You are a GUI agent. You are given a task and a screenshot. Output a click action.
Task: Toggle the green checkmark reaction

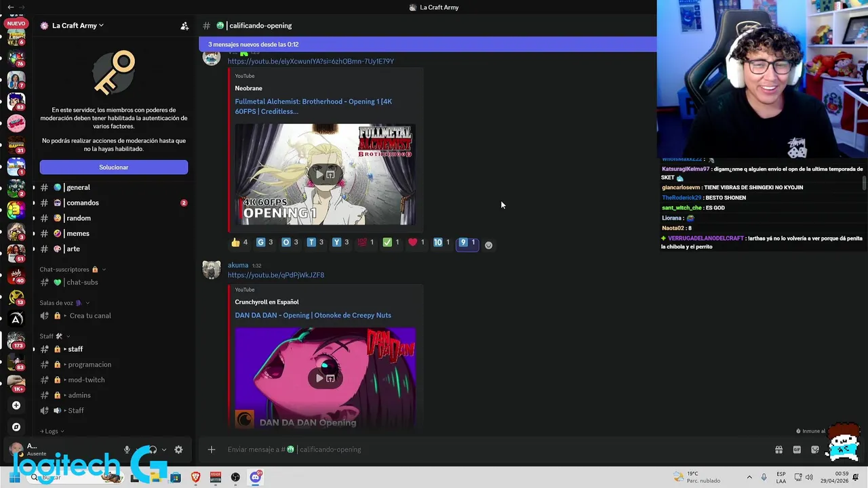tap(391, 243)
